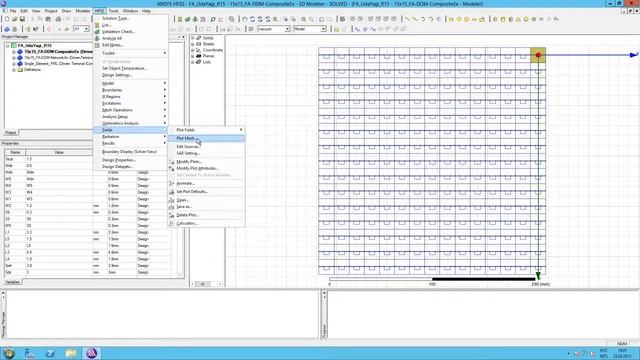Screen dimensions: 640x360
Task: Click the Set Plot Defaults icon
Action: [x=171, y=191]
